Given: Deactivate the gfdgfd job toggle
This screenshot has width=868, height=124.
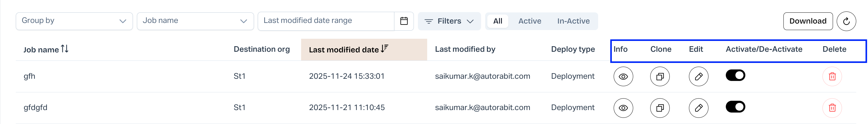Looking at the screenshot, I should pos(735,107).
